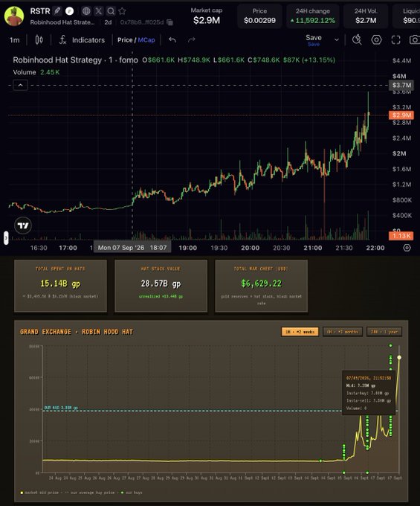Select the 24H 1 year range tab
The height and width of the screenshot is (506, 420).
point(384,332)
